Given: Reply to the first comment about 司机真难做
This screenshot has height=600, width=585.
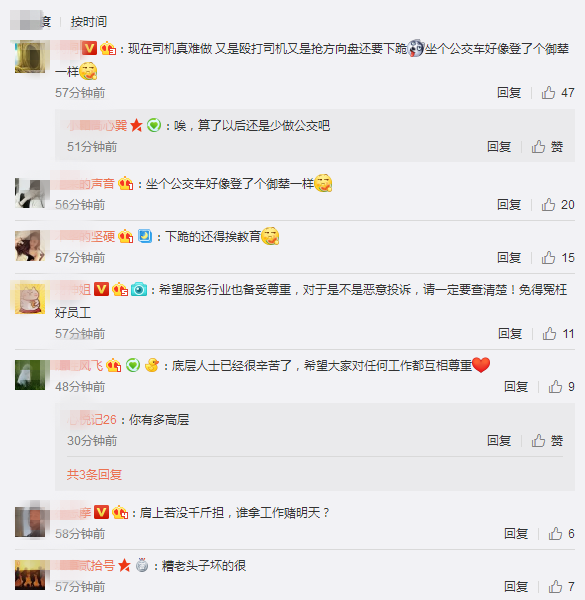Looking at the screenshot, I should tap(509, 93).
